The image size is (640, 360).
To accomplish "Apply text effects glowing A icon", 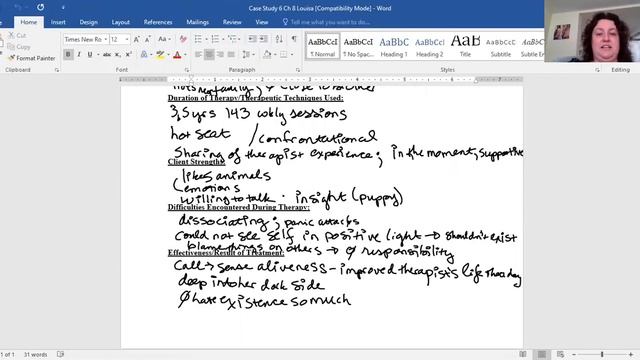I will coord(144,54).
